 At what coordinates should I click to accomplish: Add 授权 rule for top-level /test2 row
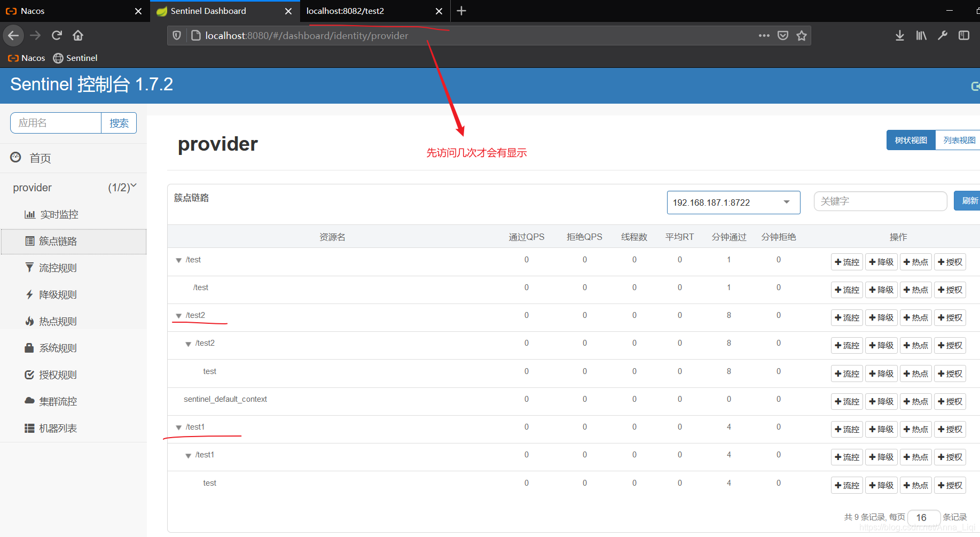point(950,317)
